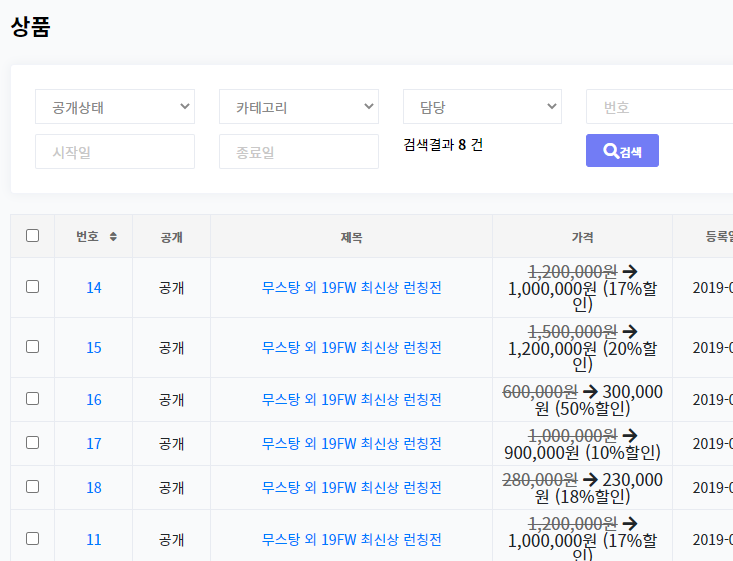Focus the 번호 search input field

(660, 107)
